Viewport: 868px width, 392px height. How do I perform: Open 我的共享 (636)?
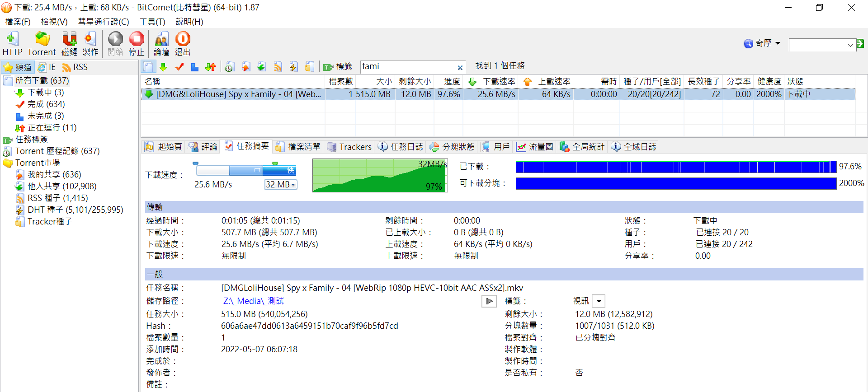point(54,174)
